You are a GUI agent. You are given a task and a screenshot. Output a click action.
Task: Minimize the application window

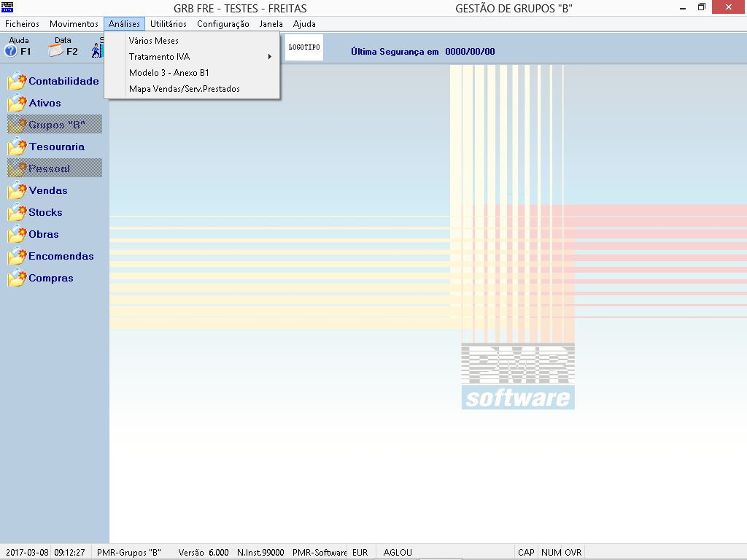click(683, 7)
